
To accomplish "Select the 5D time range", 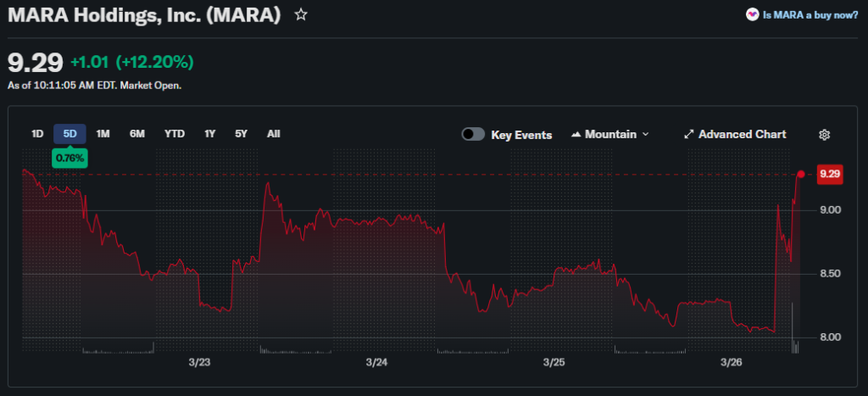I will coord(70,134).
